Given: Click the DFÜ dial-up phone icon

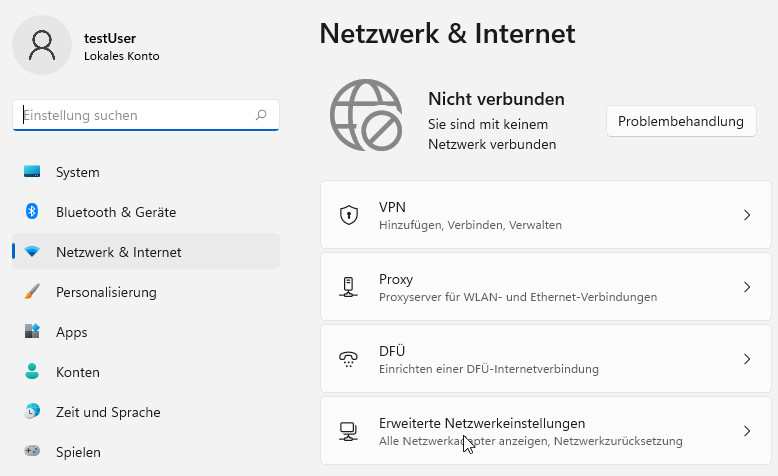Looking at the screenshot, I should coord(348,359).
